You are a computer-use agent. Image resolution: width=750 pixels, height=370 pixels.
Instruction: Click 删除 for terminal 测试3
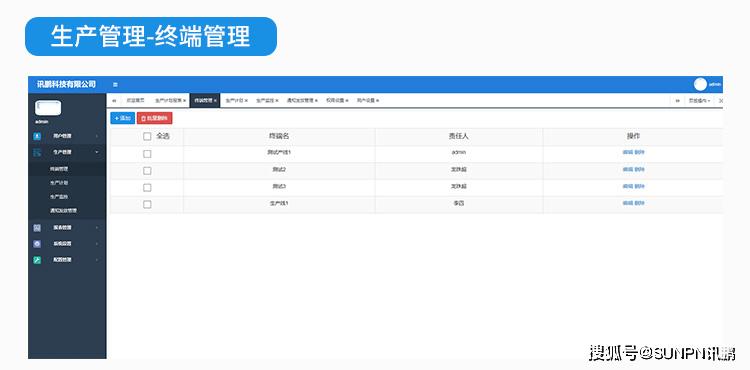(x=640, y=186)
